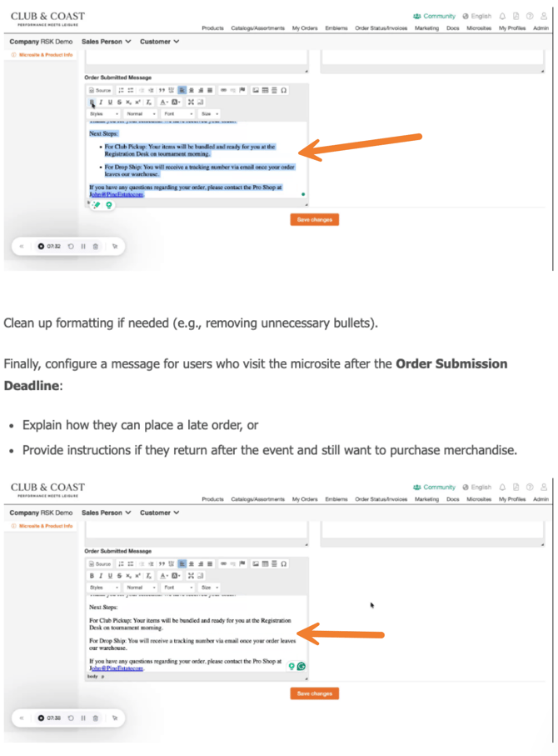This screenshot has height=756, width=558.
Task: Toggle Bold in the upper screenshot's editor
Action: point(92,101)
